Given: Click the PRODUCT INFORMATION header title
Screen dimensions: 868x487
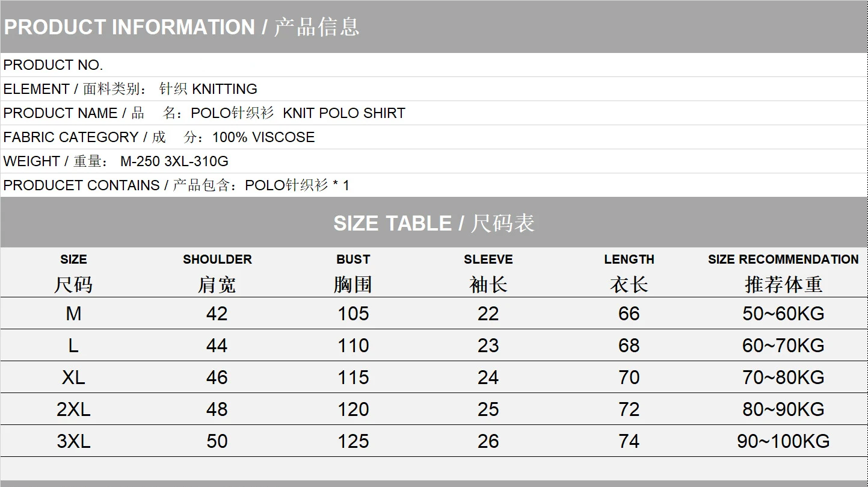Looking at the screenshot, I should (x=181, y=27).
